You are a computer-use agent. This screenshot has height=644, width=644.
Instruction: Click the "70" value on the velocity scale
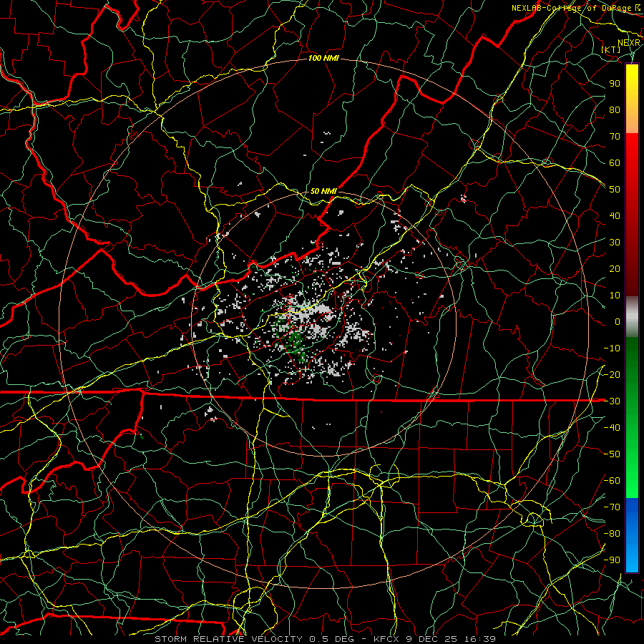pos(615,137)
